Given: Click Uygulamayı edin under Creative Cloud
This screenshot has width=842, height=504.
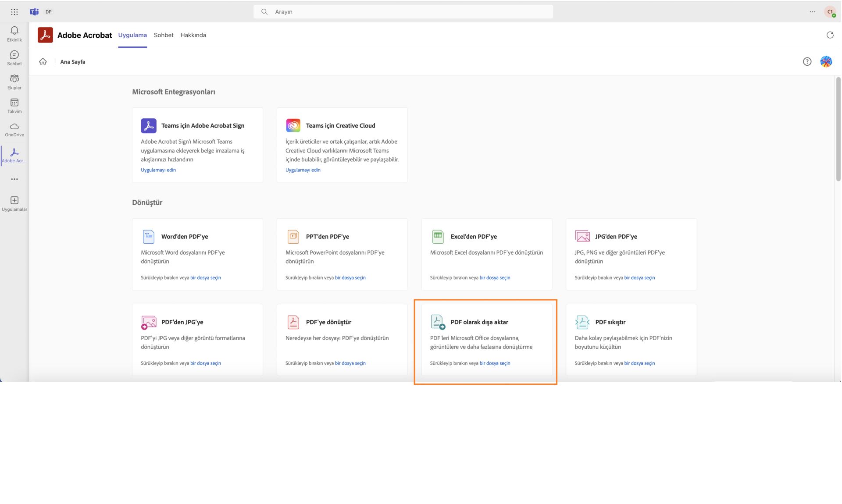Looking at the screenshot, I should (303, 170).
